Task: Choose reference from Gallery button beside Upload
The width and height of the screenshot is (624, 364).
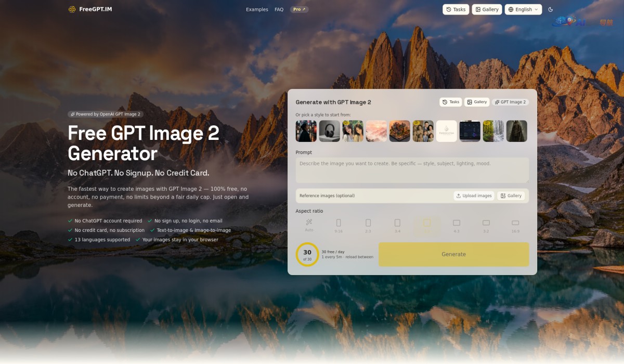Action: pyautogui.click(x=511, y=196)
